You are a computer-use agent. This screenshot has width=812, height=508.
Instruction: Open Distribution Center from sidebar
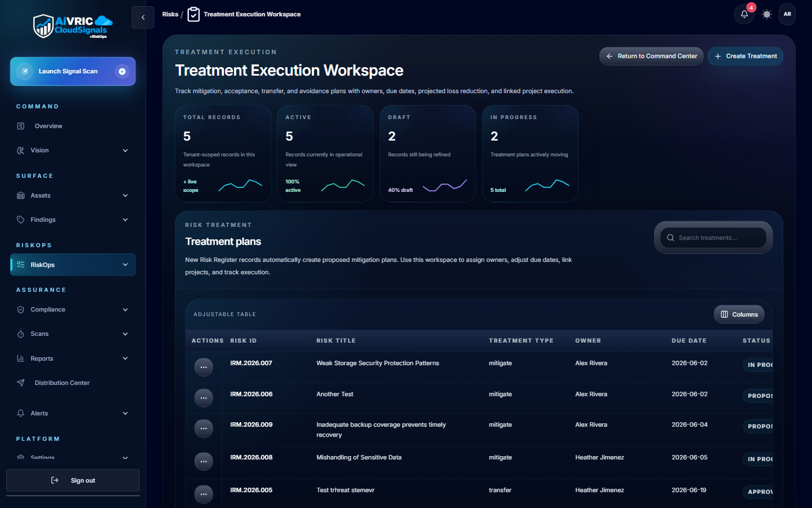[x=73, y=383]
